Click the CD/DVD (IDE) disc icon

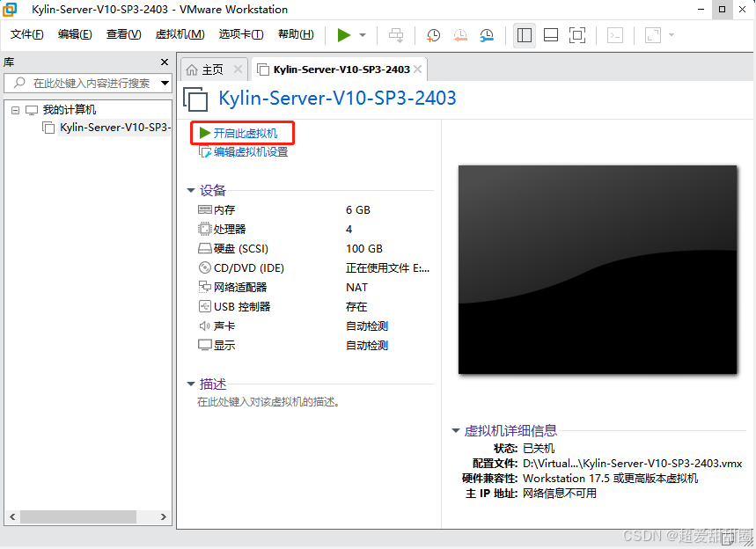click(x=205, y=267)
